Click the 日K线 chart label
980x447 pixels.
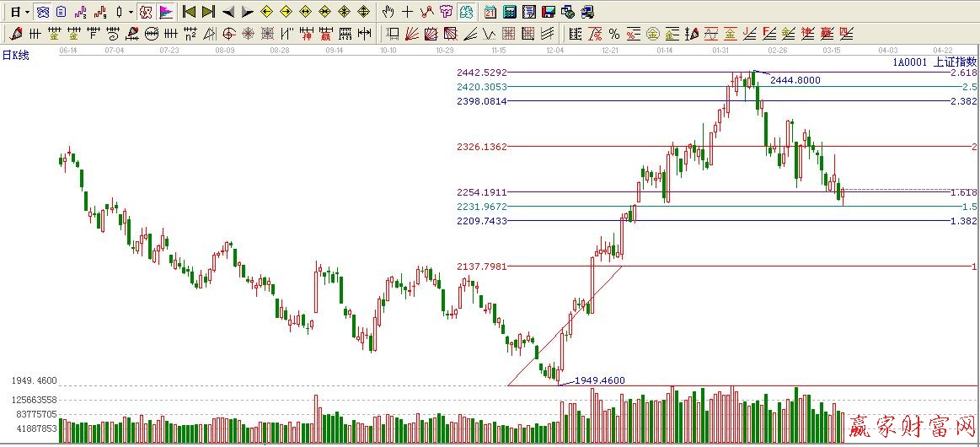point(16,56)
